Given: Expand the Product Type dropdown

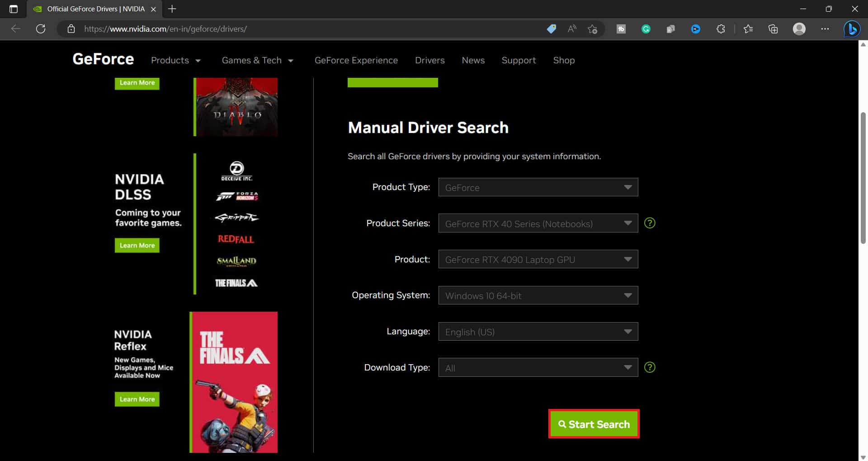Looking at the screenshot, I should pyautogui.click(x=538, y=187).
